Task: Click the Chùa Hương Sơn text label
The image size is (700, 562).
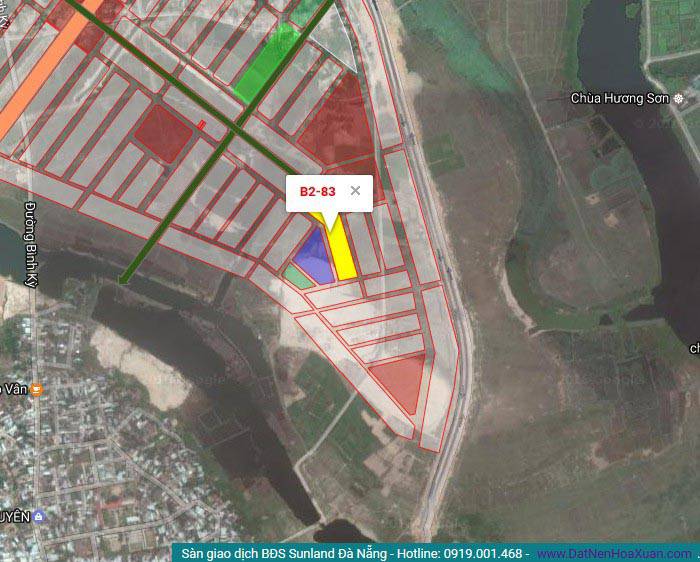Action: (620, 98)
